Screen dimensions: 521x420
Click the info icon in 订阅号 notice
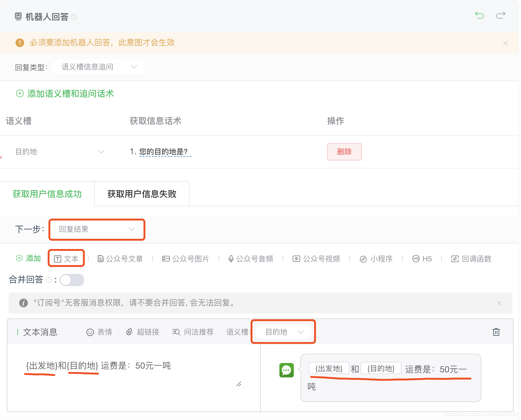pos(24,303)
